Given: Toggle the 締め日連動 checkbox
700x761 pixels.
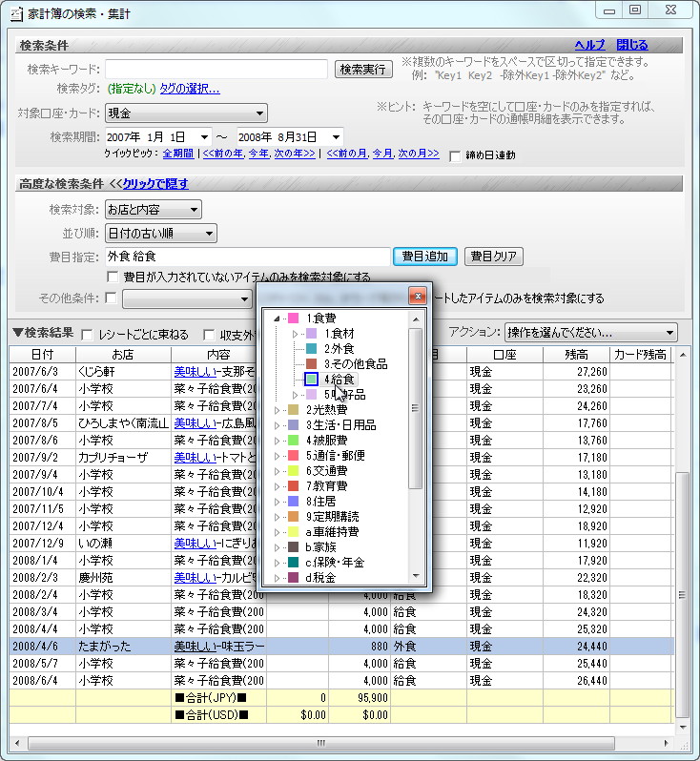Looking at the screenshot, I should coord(455,156).
